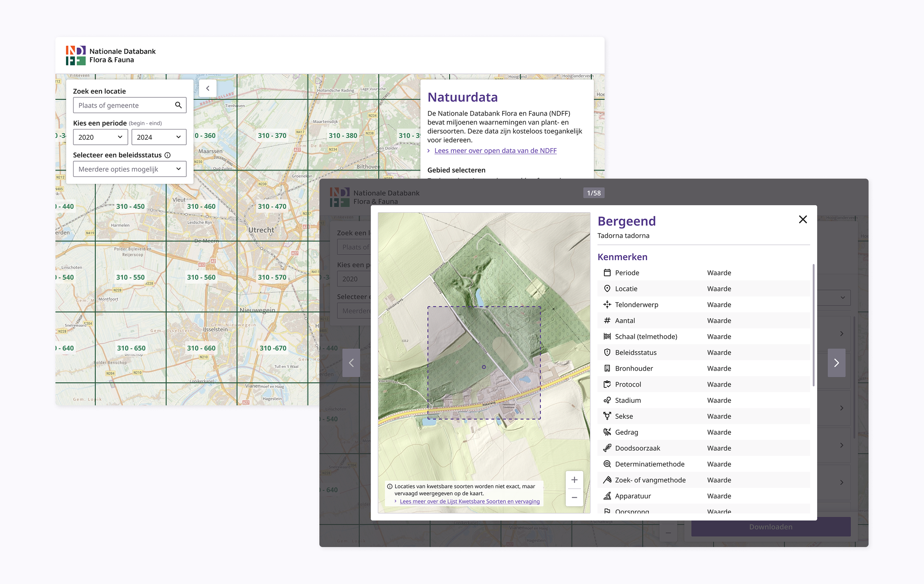This screenshot has height=584, width=924.
Task: Collapse the search panel with left chevron
Action: (x=208, y=88)
